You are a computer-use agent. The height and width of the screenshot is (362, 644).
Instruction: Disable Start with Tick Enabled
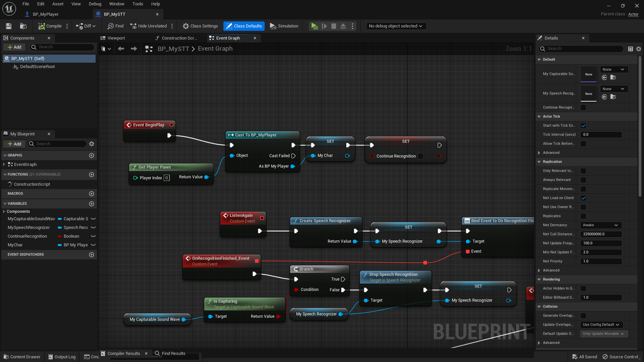click(583, 125)
